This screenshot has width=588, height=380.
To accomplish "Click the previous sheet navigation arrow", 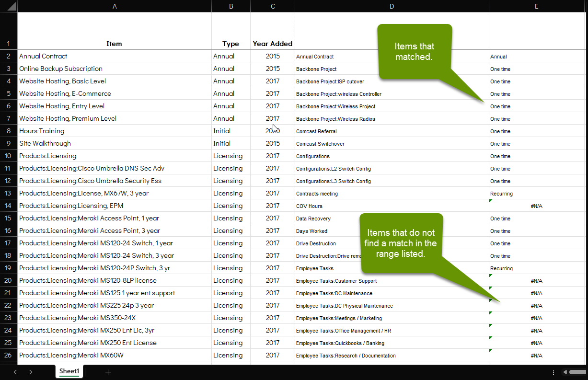I will pos(15,371).
